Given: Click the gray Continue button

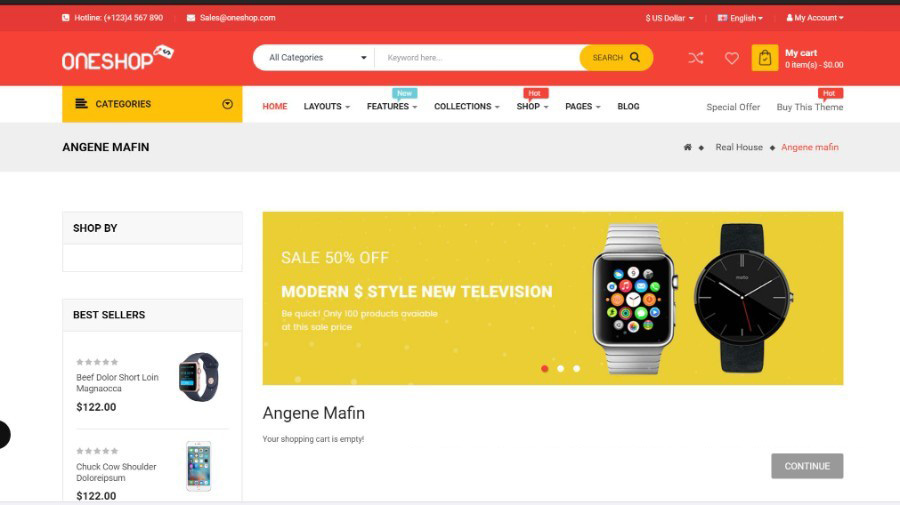Looking at the screenshot, I should click(x=807, y=466).
